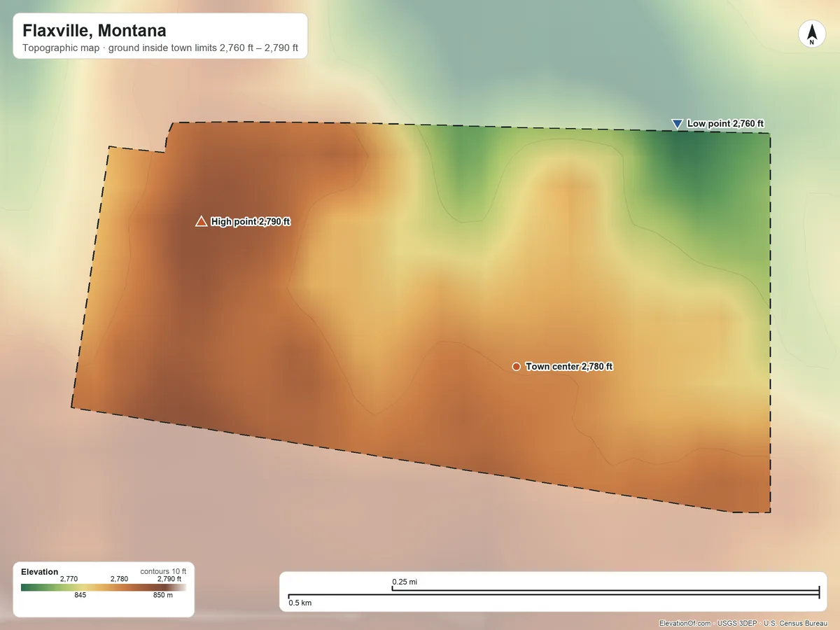Viewport: 840px width, 630px height.
Task: Click the Town center circle marker
Action: 516,366
